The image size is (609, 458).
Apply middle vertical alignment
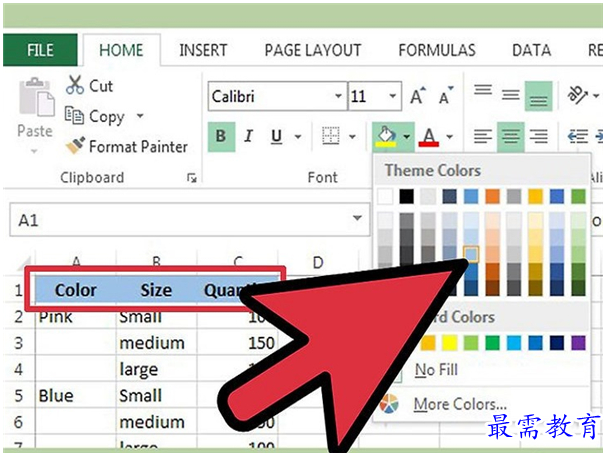[x=510, y=94]
